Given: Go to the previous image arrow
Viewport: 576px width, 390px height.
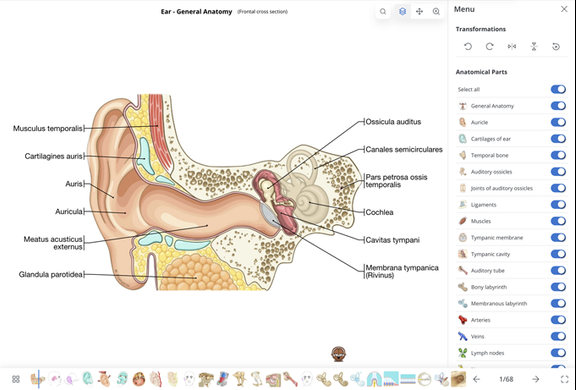Looking at the screenshot, I should click(x=476, y=379).
